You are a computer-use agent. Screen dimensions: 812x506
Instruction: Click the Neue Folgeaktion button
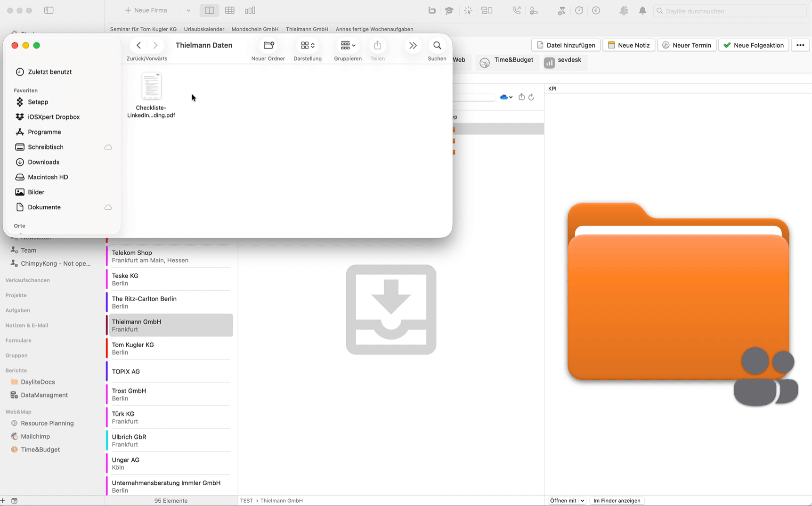point(754,45)
